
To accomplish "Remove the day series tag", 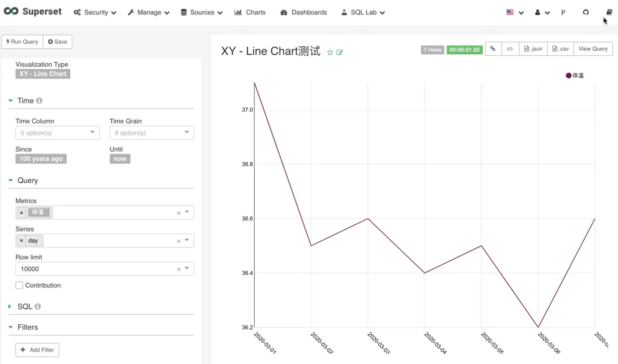I will coord(21,241).
